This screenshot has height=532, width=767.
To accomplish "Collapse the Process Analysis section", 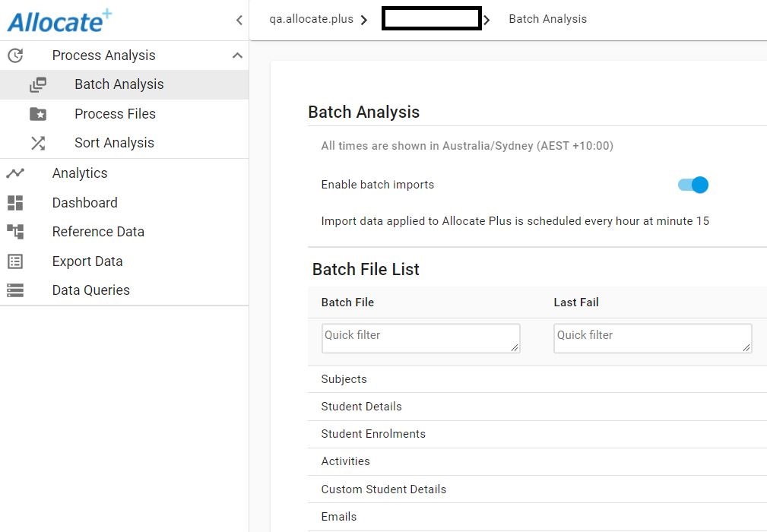I will pos(236,55).
